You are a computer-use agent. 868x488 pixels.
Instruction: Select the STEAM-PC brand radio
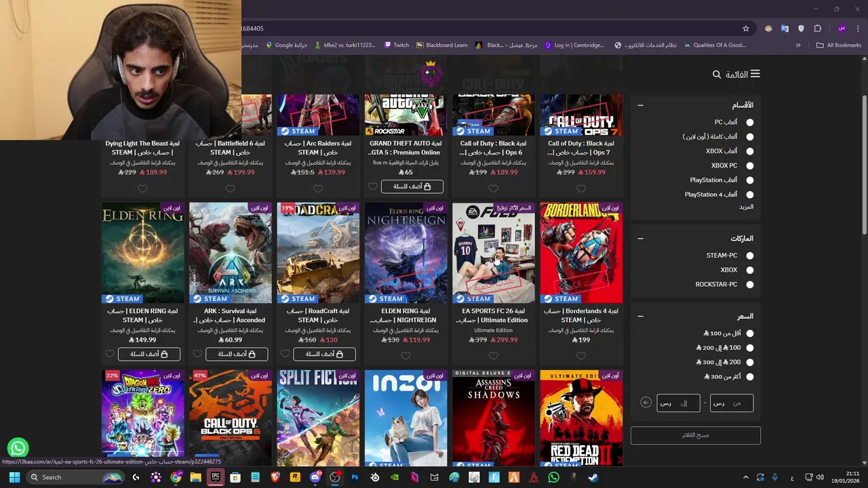[x=750, y=256]
